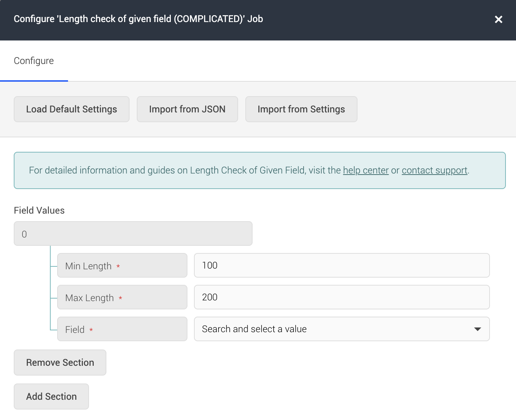The height and width of the screenshot is (420, 516).
Task: Click Load Default Settings
Action: (x=71, y=109)
